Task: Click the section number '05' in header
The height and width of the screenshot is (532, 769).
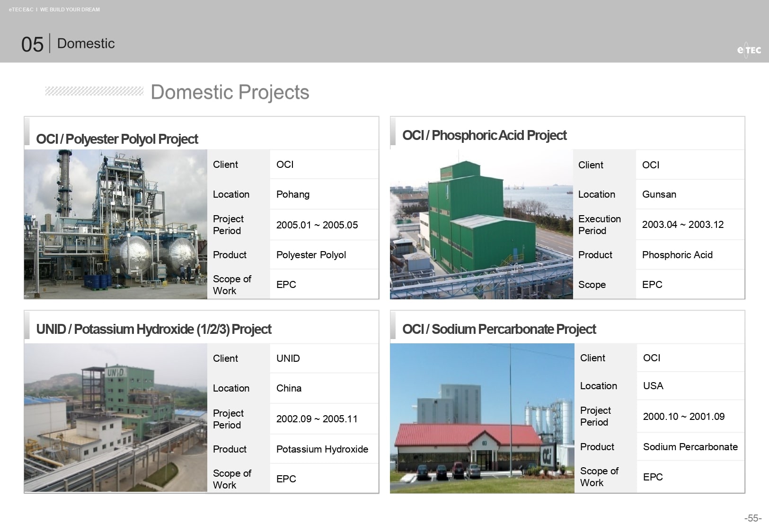Action: tap(32, 44)
